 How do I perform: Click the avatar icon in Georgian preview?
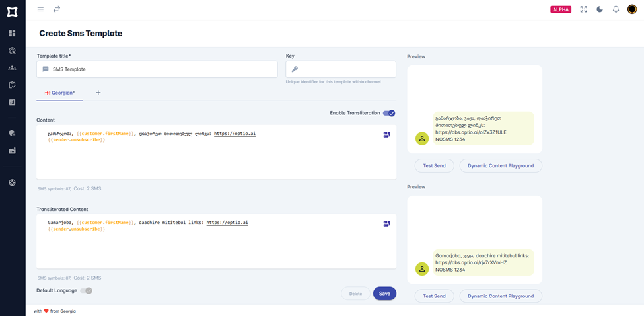422,138
